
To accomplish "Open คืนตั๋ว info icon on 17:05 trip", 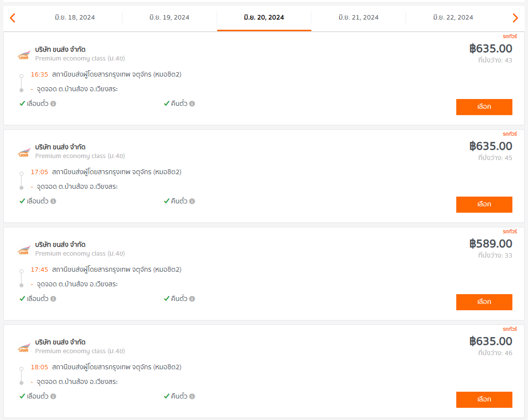I will [192, 201].
